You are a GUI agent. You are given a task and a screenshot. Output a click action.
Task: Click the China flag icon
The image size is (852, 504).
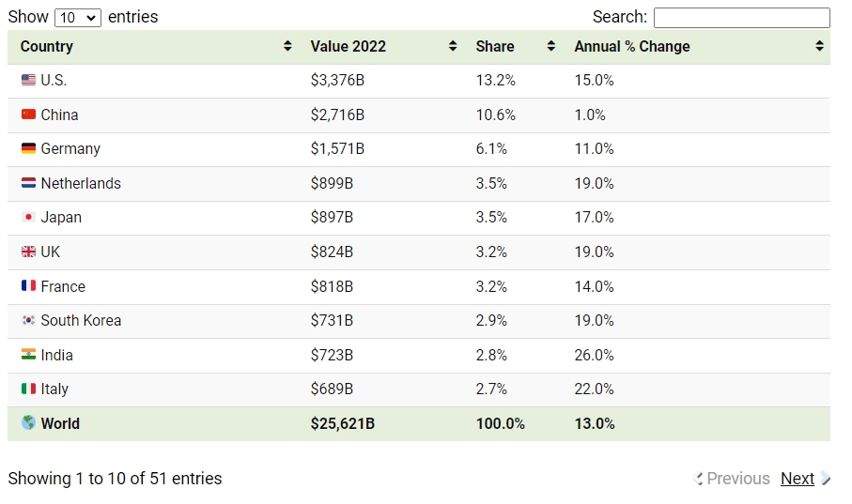tap(28, 115)
